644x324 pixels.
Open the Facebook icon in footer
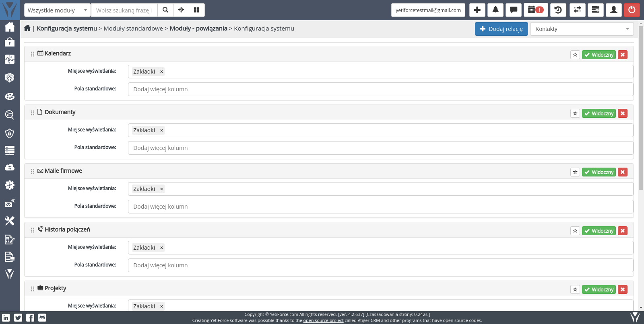point(30,318)
